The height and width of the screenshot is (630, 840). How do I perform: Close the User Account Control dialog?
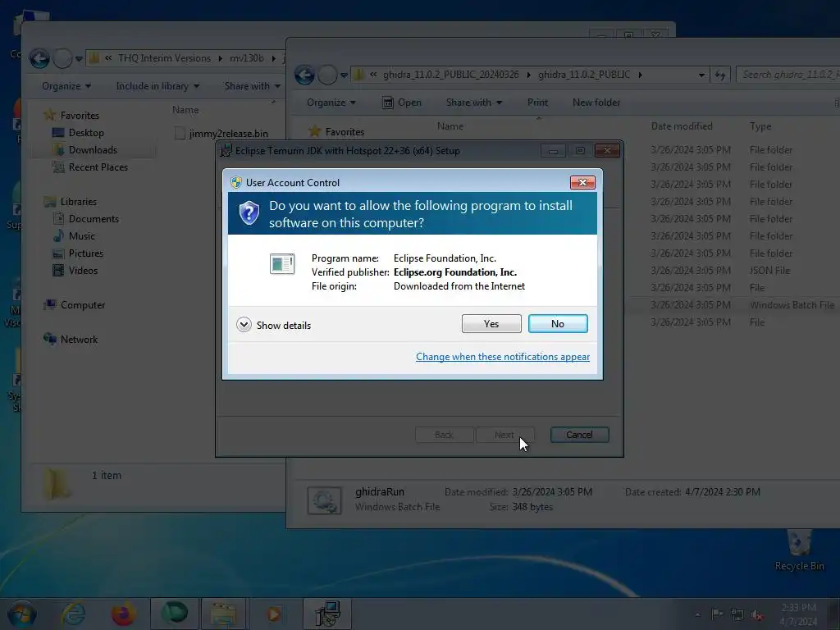tap(582, 183)
